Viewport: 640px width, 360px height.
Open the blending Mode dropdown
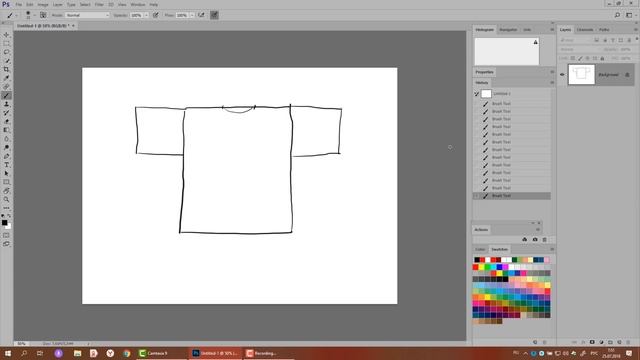click(87, 15)
